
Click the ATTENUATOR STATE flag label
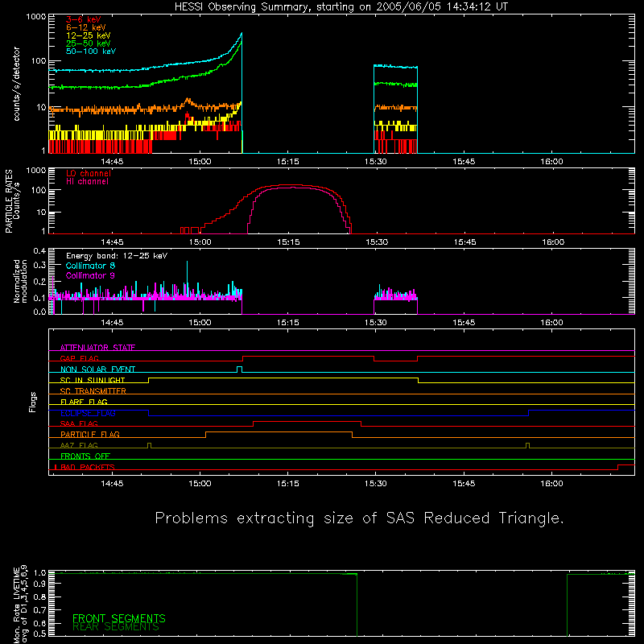tap(97, 348)
